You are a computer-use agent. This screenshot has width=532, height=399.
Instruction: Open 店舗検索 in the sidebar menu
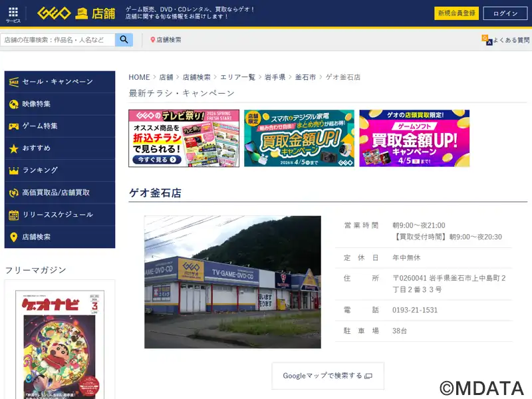pos(60,237)
